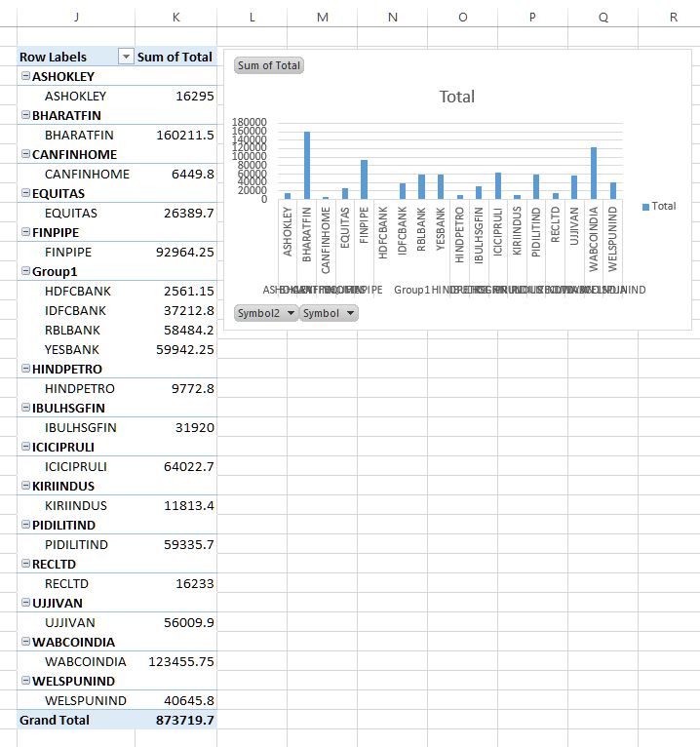700x747 pixels.
Task: Collapse the FINPIPE group
Action: pyautogui.click(x=26, y=232)
